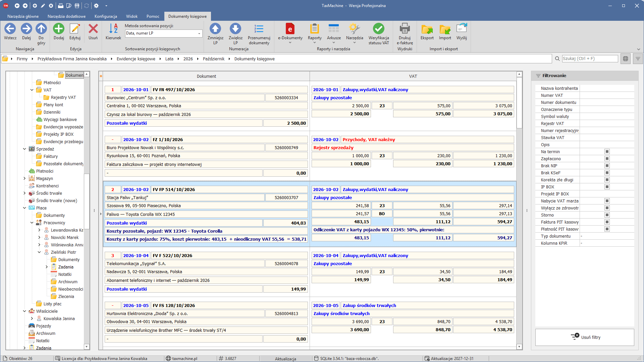Viewport: 644px width, 362px height.
Task: Open Arkusze spreadsheets icon
Action: coord(334,29)
